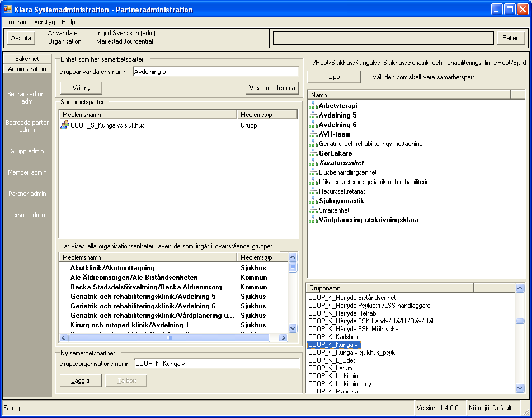
Task: Click the Lägg till button
Action: (x=81, y=381)
